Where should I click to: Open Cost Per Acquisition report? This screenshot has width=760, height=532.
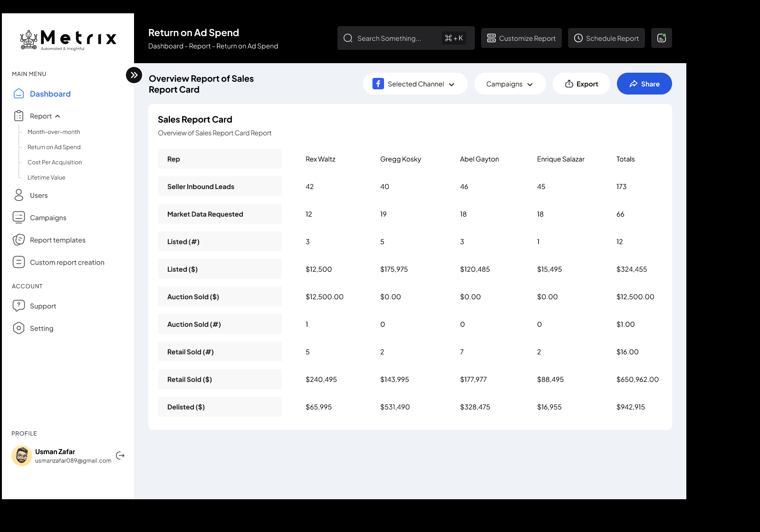pyautogui.click(x=55, y=162)
